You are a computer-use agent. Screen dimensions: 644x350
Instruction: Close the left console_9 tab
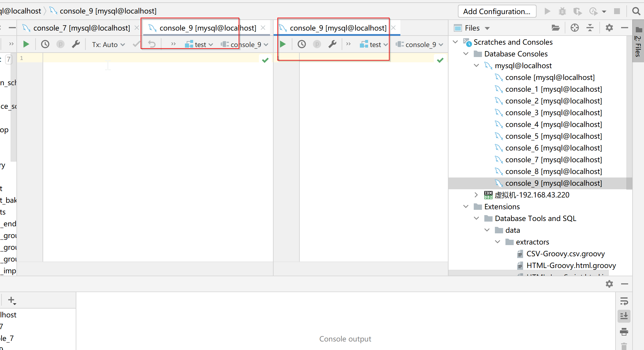[263, 28]
